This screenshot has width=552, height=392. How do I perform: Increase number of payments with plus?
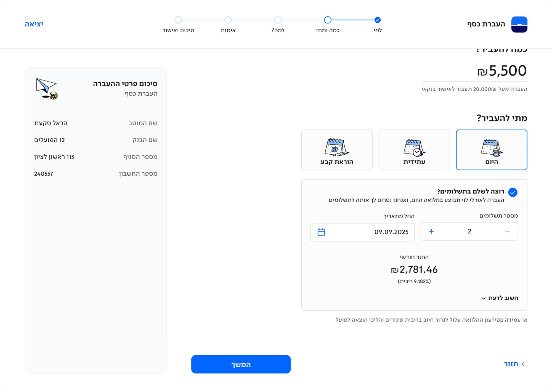click(x=431, y=231)
